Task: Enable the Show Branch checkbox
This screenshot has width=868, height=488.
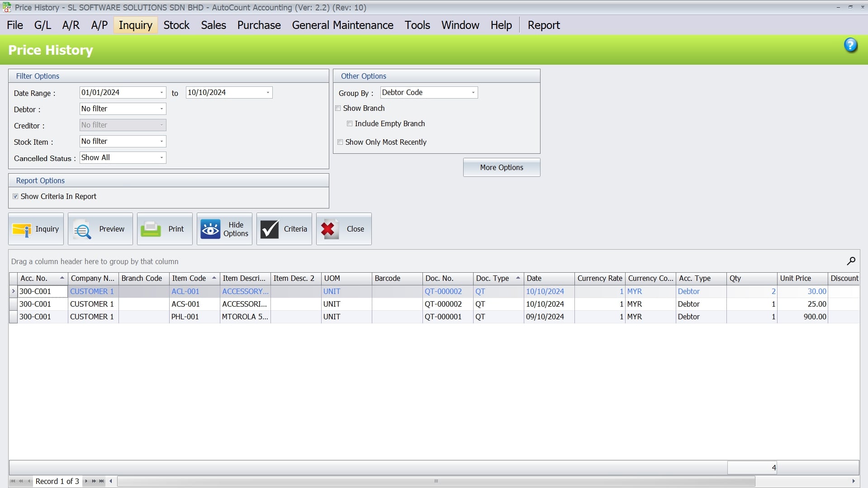Action: [x=338, y=108]
